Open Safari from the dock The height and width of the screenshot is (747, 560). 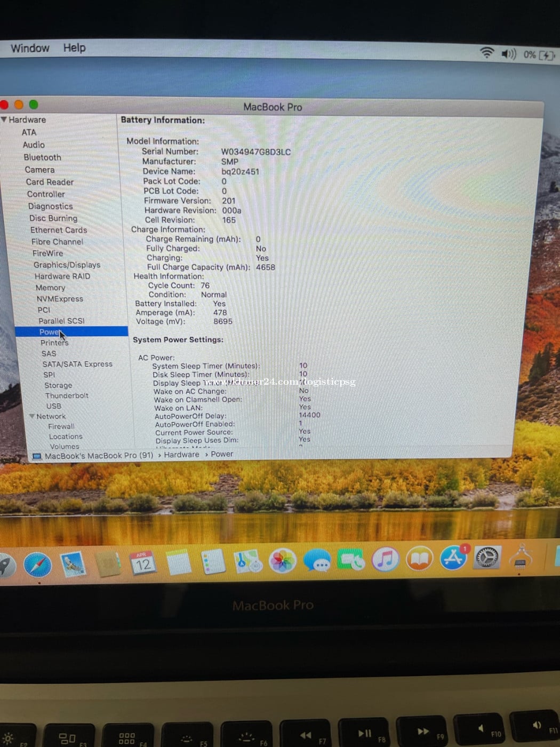click(x=37, y=565)
